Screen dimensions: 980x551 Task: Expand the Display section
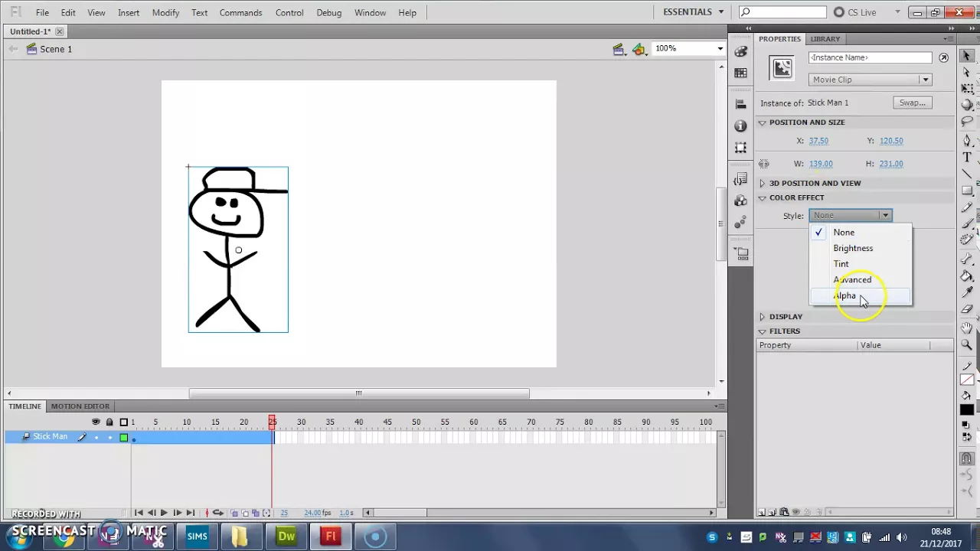pyautogui.click(x=762, y=317)
